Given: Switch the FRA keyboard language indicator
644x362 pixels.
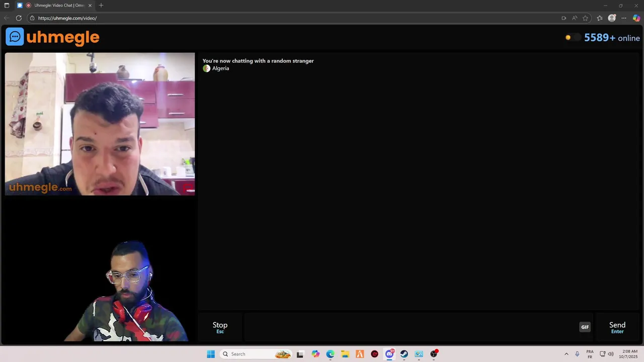Looking at the screenshot, I should click(590, 354).
